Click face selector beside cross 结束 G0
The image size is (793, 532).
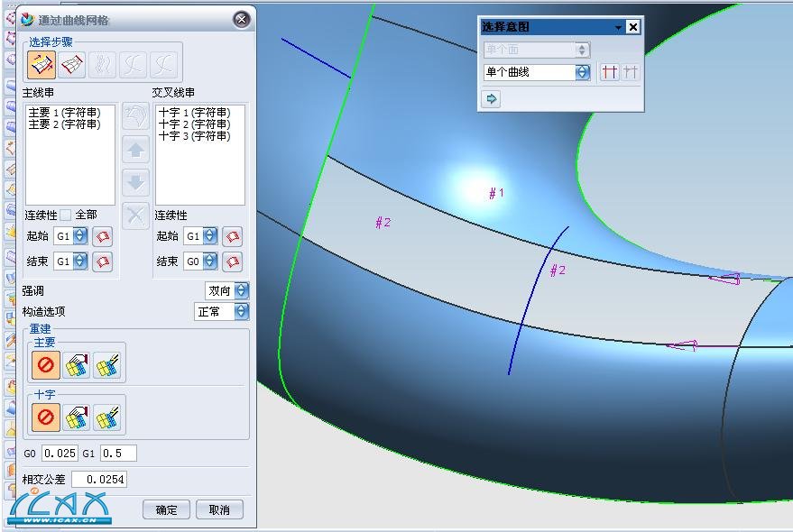pyautogui.click(x=233, y=261)
